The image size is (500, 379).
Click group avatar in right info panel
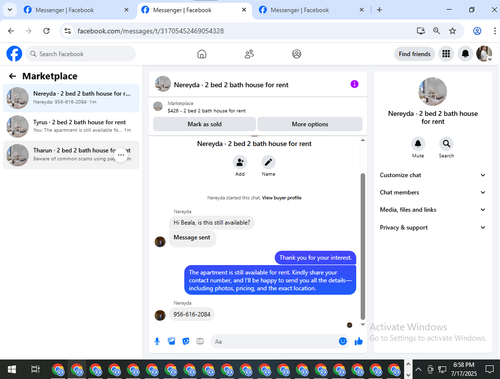point(433,91)
